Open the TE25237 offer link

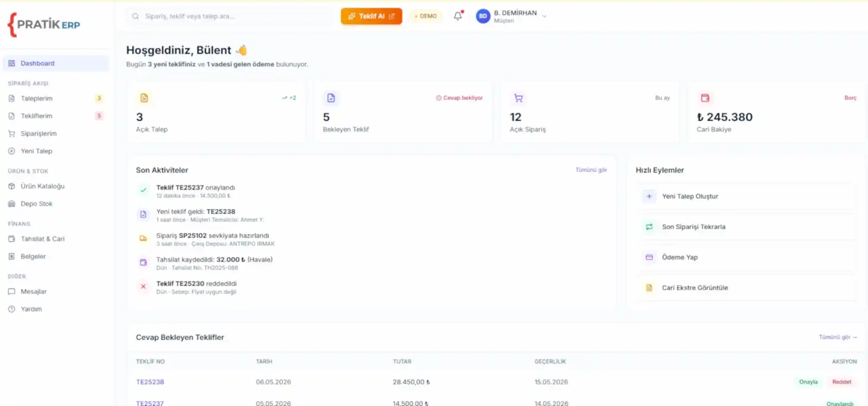150,403
